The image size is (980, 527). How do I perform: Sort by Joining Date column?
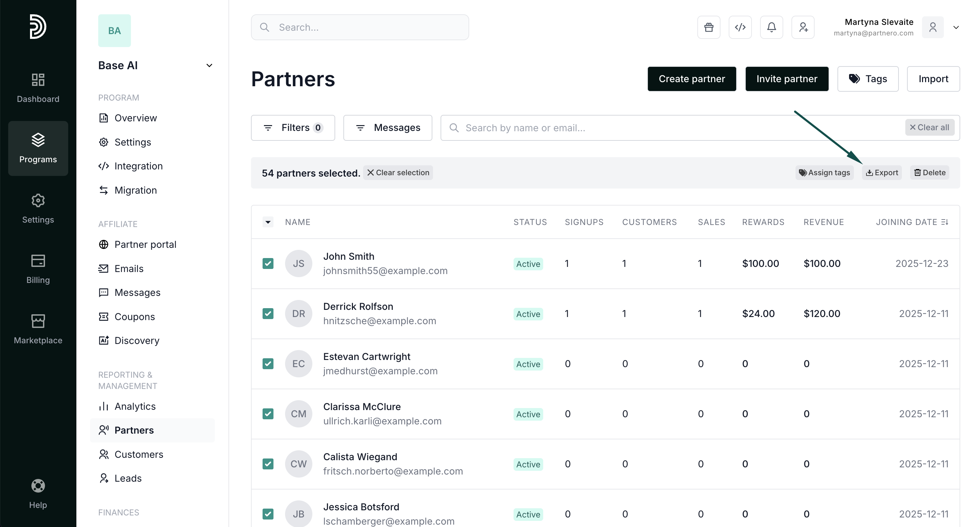911,222
